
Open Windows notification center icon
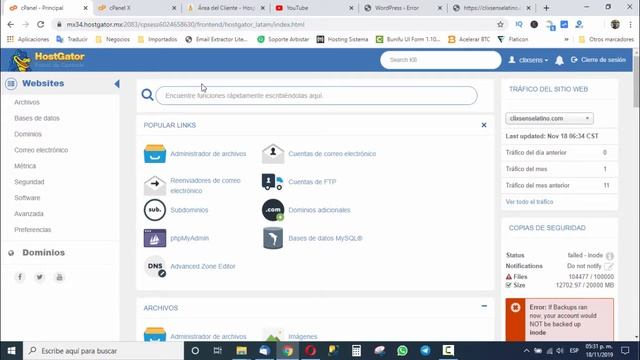pyautogui.click(x=625, y=351)
